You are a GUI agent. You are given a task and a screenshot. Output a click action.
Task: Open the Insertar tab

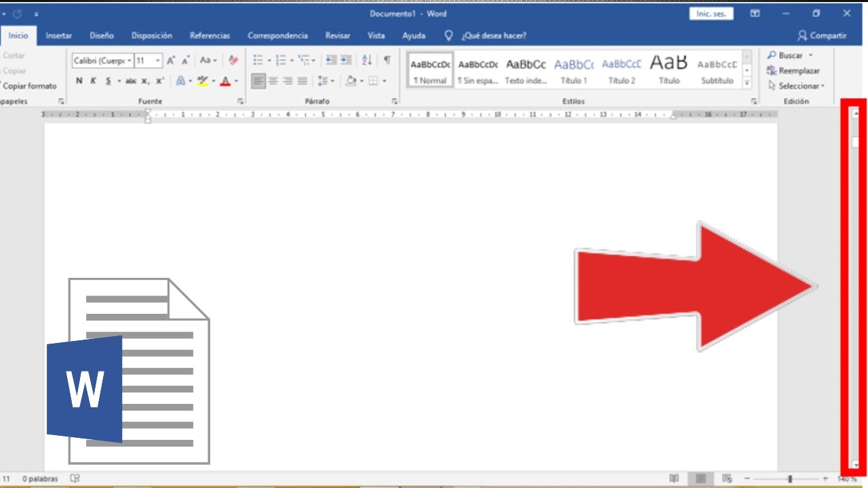point(59,35)
